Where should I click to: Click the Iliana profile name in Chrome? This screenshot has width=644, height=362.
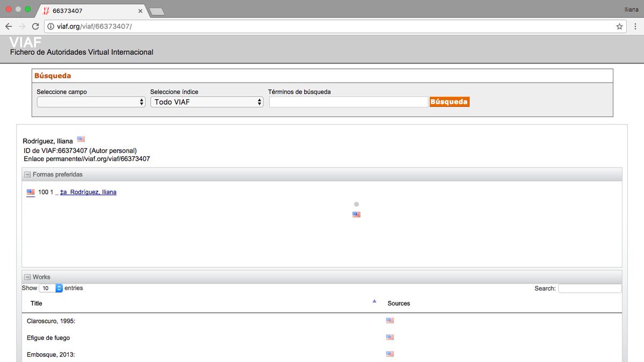point(632,9)
